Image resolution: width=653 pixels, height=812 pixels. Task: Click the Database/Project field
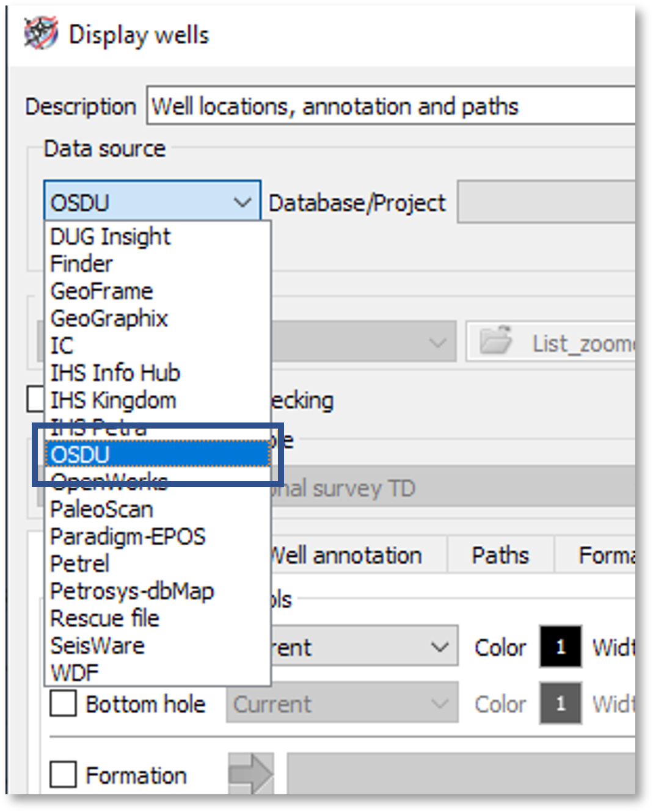tap(545, 202)
